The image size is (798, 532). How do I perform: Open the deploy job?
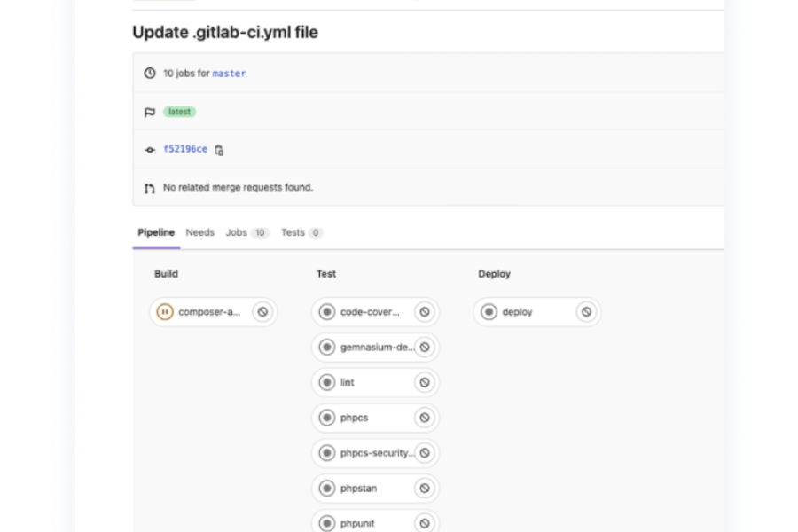pos(517,311)
